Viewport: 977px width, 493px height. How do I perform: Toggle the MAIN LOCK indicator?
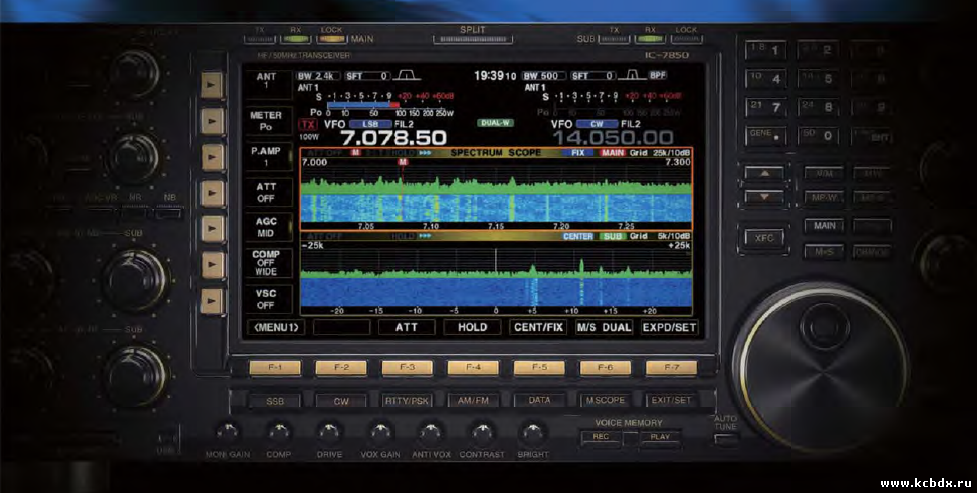(x=331, y=39)
